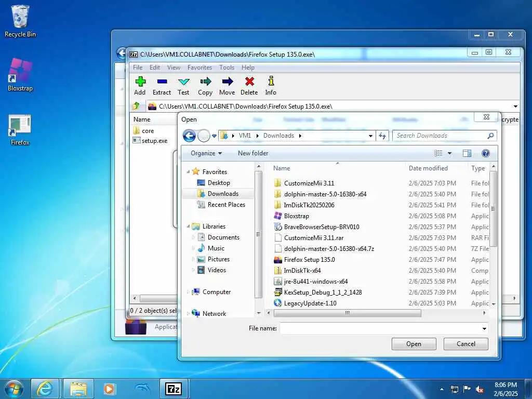Open the view options dropdown arrow

point(449,153)
